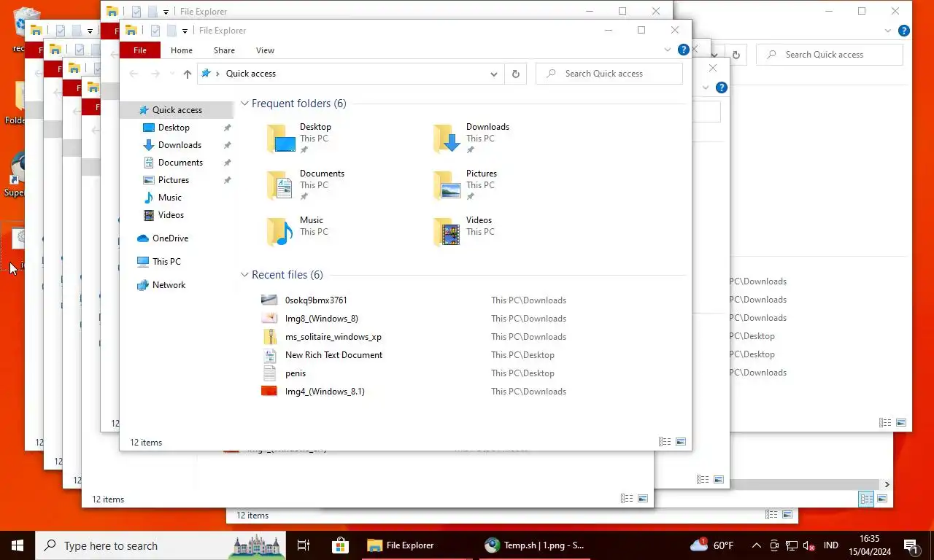The height and width of the screenshot is (560, 934).
Task: Collapse the Recent files section
Action: (x=245, y=275)
